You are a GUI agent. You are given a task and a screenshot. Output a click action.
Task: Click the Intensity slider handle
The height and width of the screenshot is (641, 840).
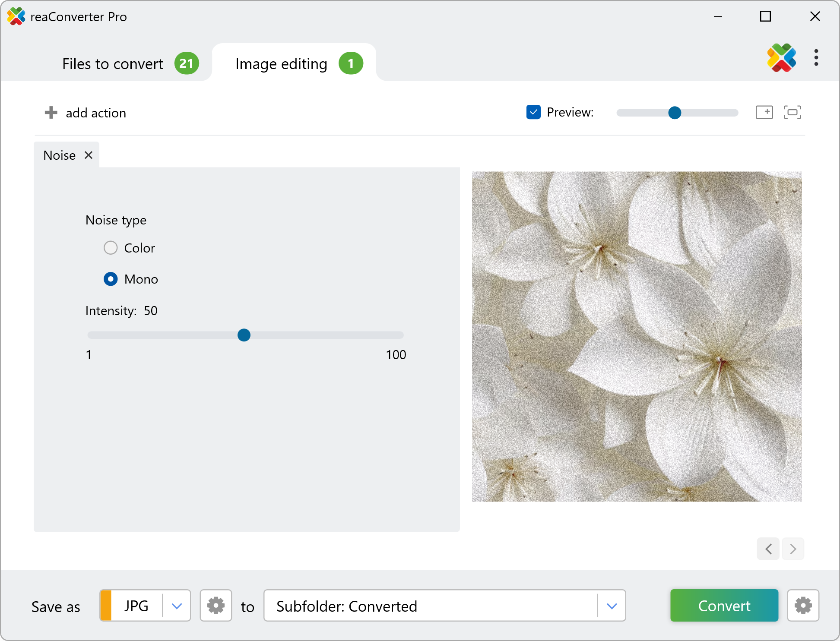(244, 335)
